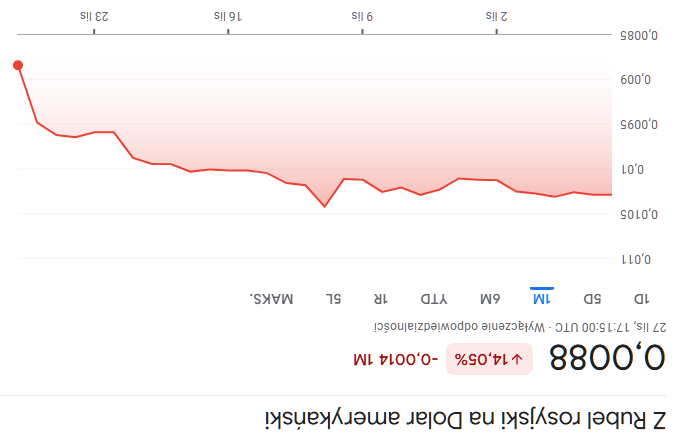Click the -0,0014 1M change amount
This screenshot has width=679, height=438.
click(395, 358)
